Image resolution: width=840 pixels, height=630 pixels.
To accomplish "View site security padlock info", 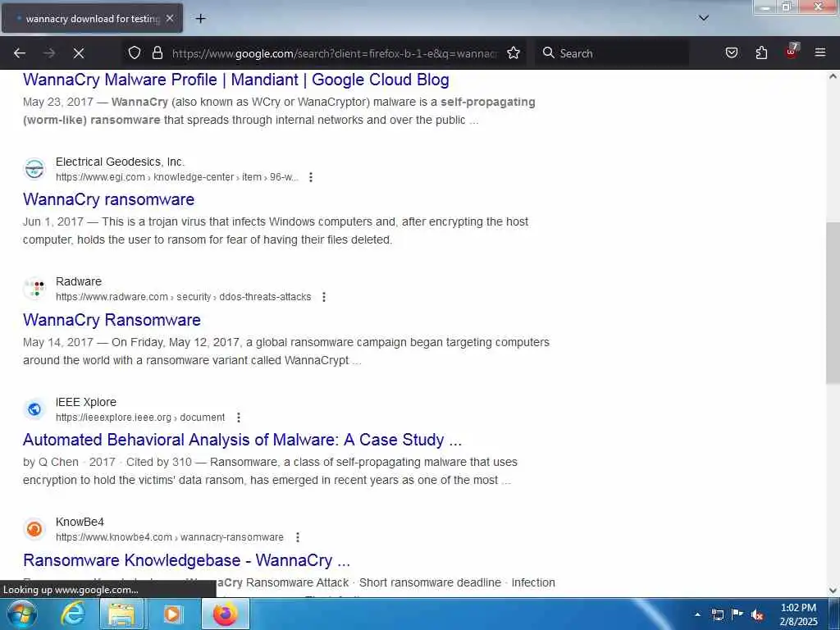I will [157, 52].
